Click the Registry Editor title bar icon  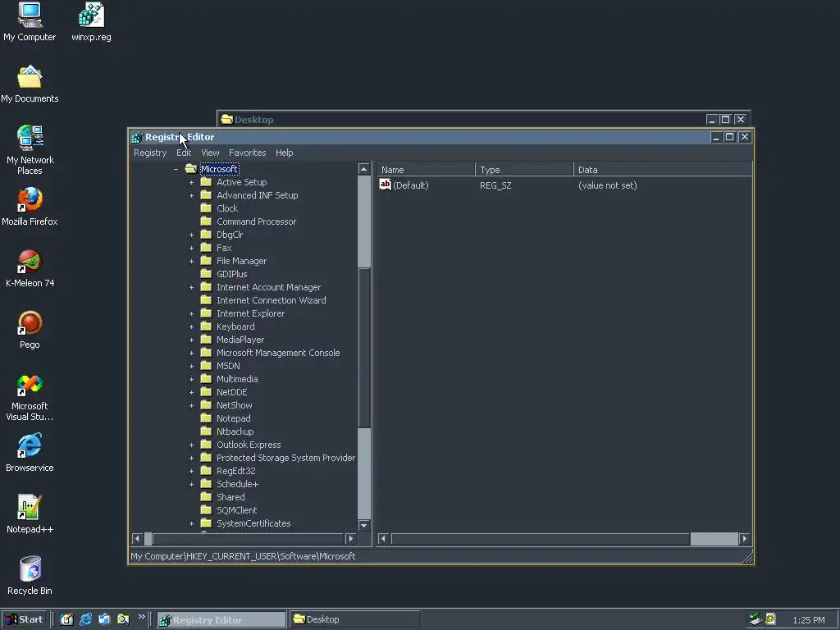[137, 137]
